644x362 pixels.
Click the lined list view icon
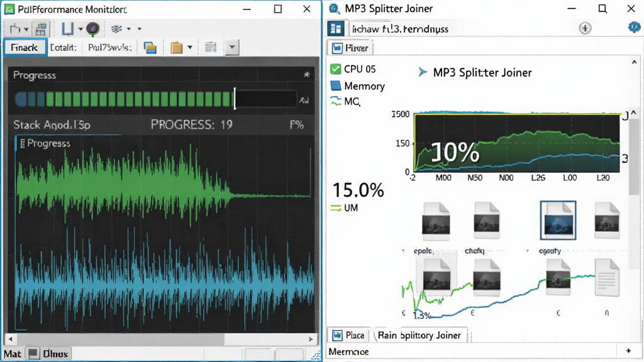point(211,47)
